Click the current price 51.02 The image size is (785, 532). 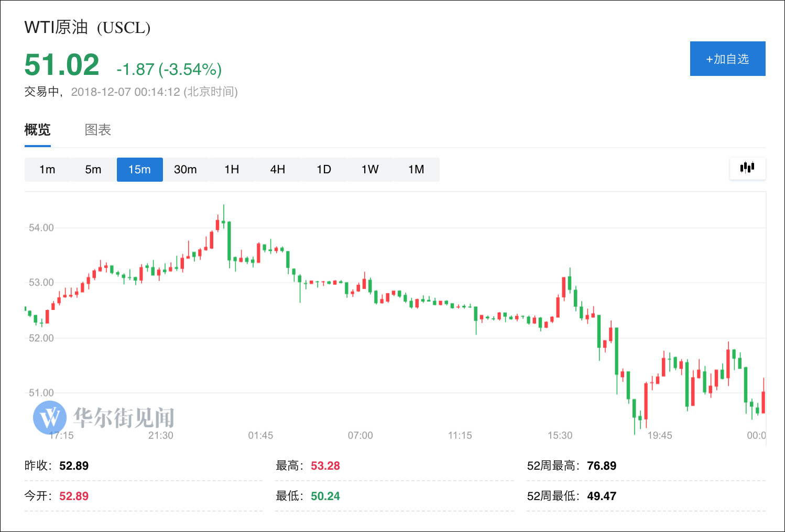(x=61, y=64)
